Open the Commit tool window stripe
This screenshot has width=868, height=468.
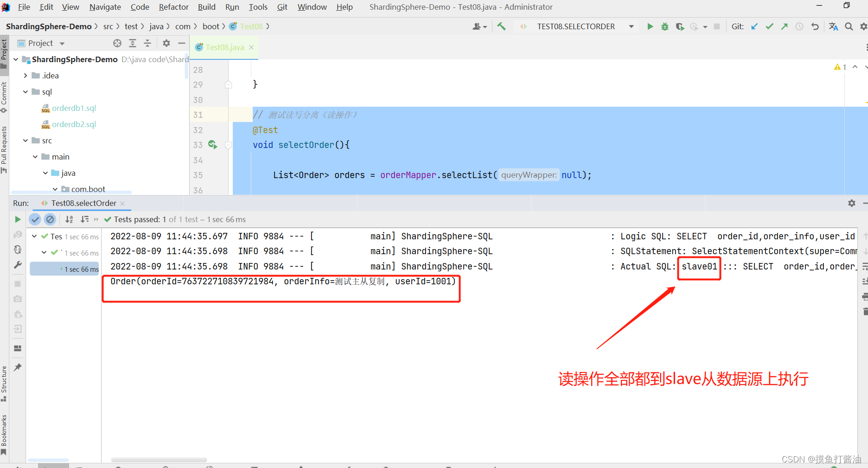pos(4,97)
